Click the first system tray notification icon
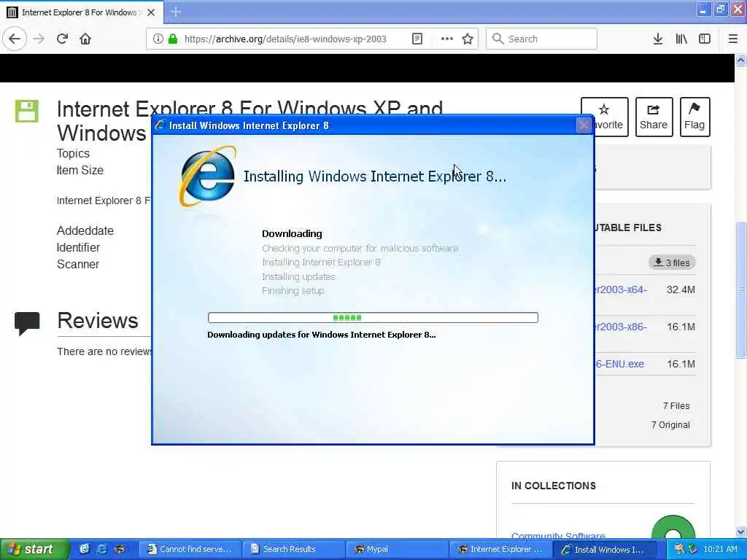Screen dimensions: 747x560 tap(679, 549)
